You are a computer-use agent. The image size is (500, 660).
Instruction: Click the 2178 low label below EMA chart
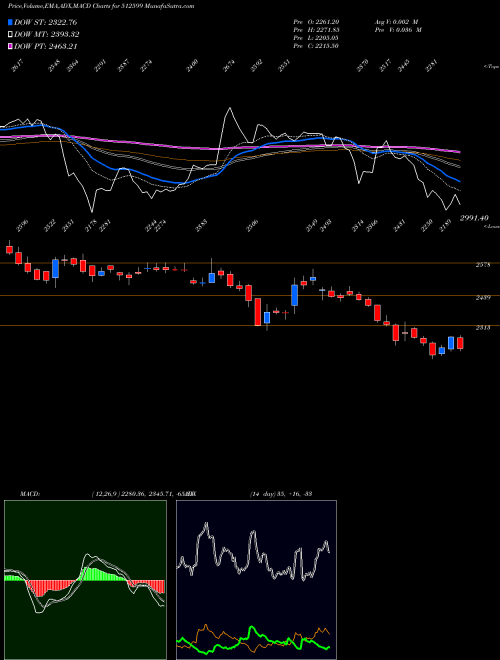tap(91, 226)
